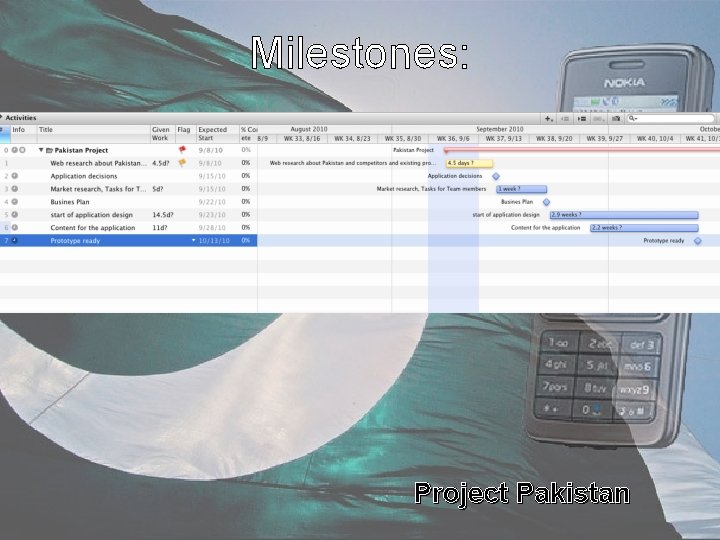
Task: Click the briefcase icon in the Activities toolbar
Action: point(616,118)
